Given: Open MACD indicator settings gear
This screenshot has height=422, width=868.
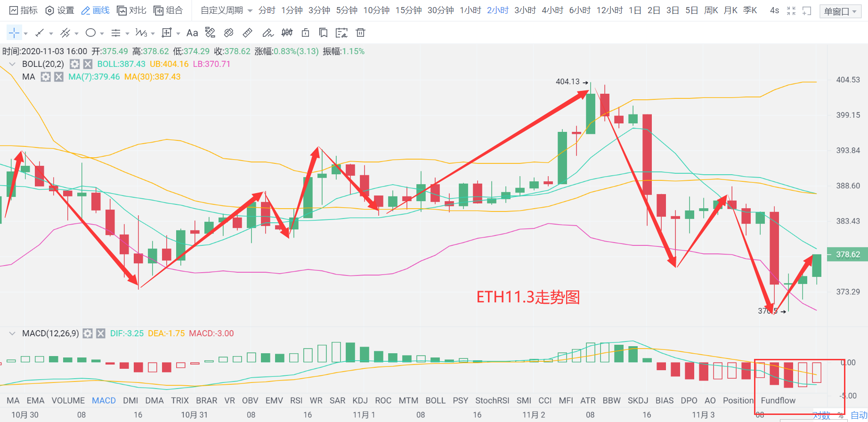Looking at the screenshot, I should pos(88,333).
